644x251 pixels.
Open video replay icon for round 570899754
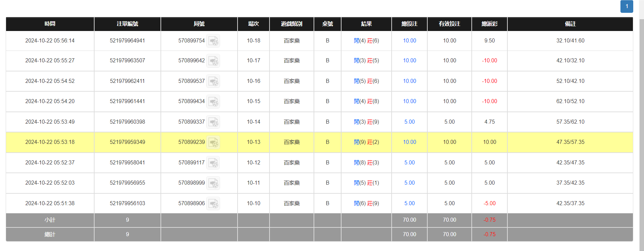(213, 41)
